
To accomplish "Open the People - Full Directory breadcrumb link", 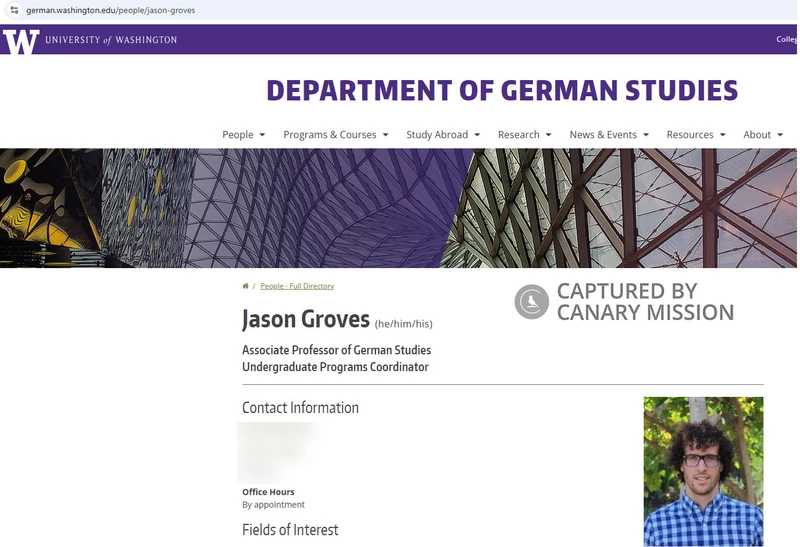I will pos(297,286).
